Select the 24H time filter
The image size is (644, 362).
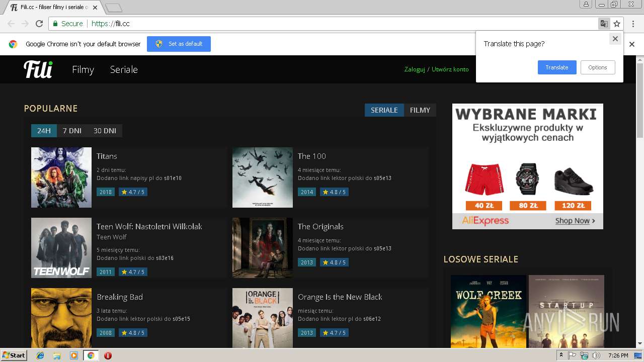coord(44,131)
